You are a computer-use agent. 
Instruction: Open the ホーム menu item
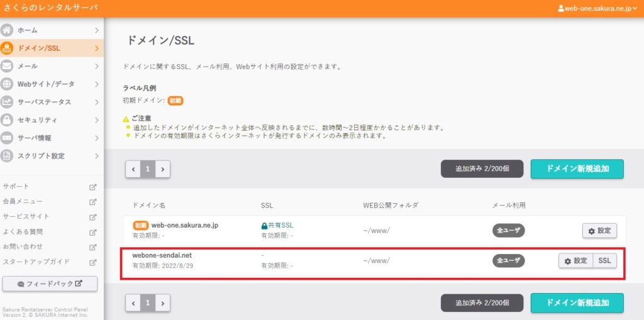pos(52,30)
